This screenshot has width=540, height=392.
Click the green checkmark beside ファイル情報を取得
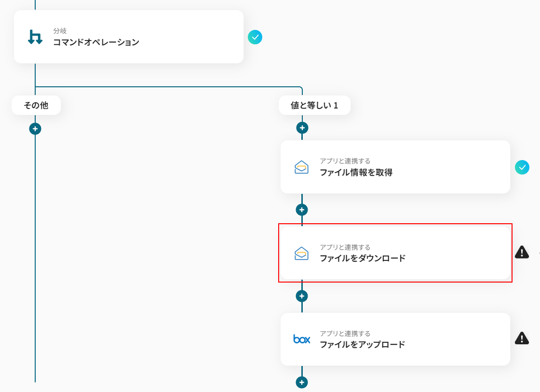click(x=522, y=167)
